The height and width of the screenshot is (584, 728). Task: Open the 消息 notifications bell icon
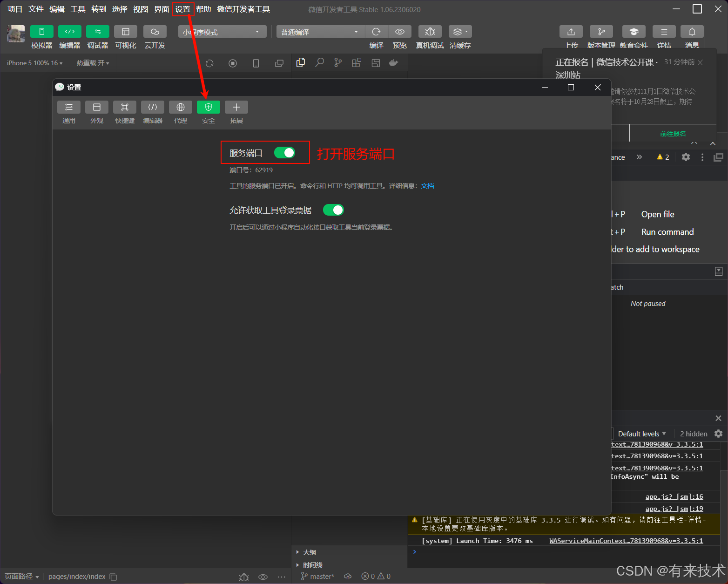(692, 32)
